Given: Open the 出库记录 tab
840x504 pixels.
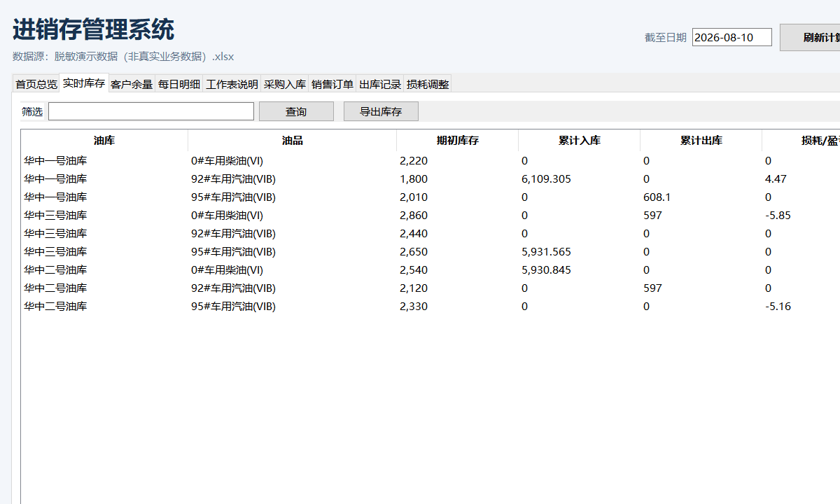Looking at the screenshot, I should coord(380,84).
